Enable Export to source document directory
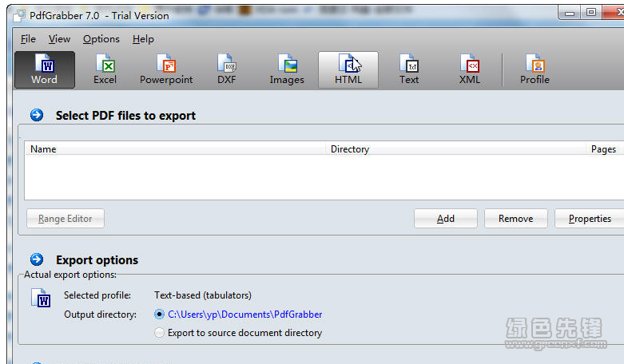Viewport: 624px width, 364px height. coord(159,333)
